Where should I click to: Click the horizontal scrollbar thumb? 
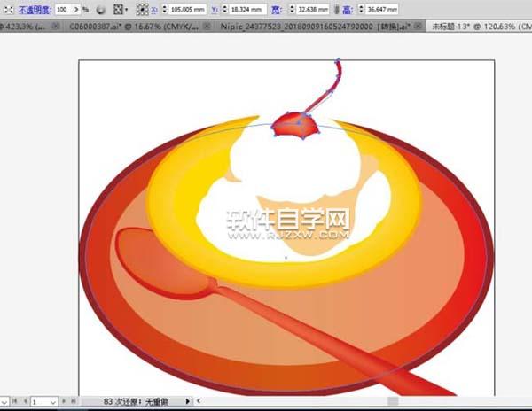coord(393,401)
